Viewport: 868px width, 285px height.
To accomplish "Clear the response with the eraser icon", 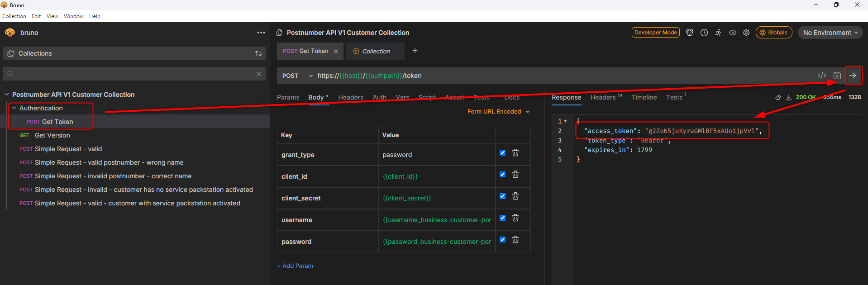I will coord(778,97).
